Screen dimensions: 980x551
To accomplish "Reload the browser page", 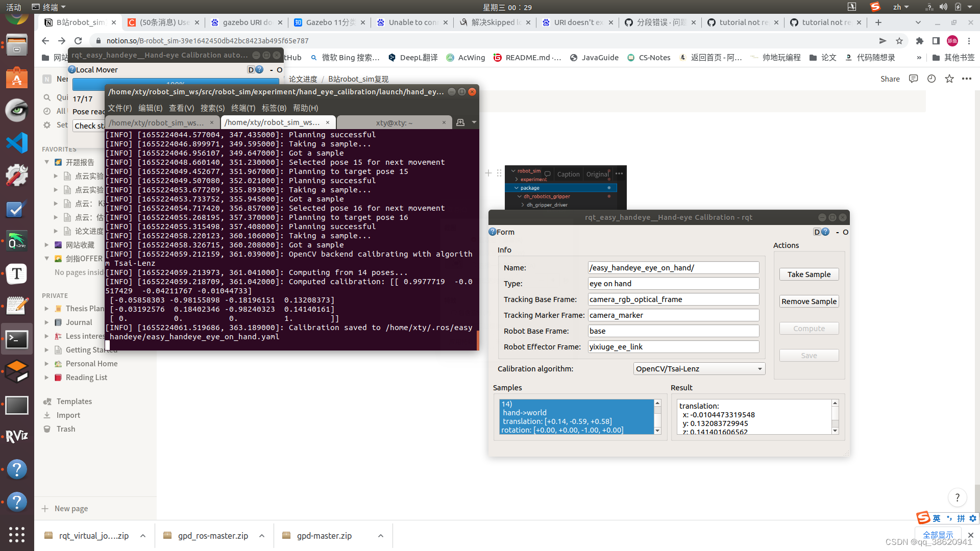I will (78, 41).
